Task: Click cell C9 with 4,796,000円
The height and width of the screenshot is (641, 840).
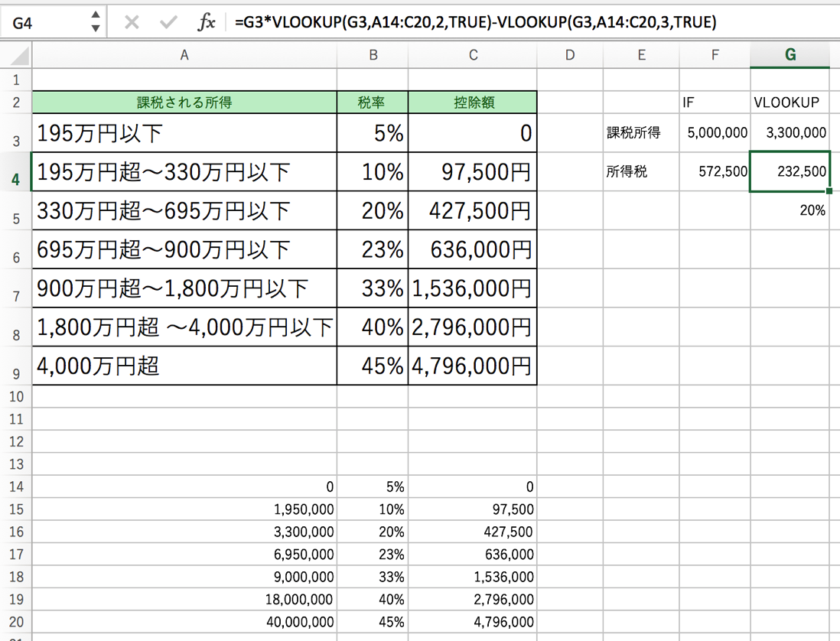Action: point(473,366)
